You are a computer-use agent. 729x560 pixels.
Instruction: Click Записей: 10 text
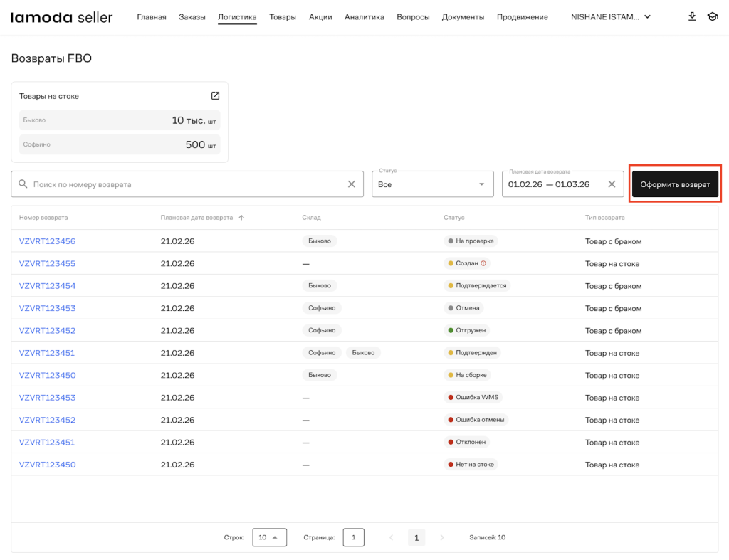pos(487,537)
